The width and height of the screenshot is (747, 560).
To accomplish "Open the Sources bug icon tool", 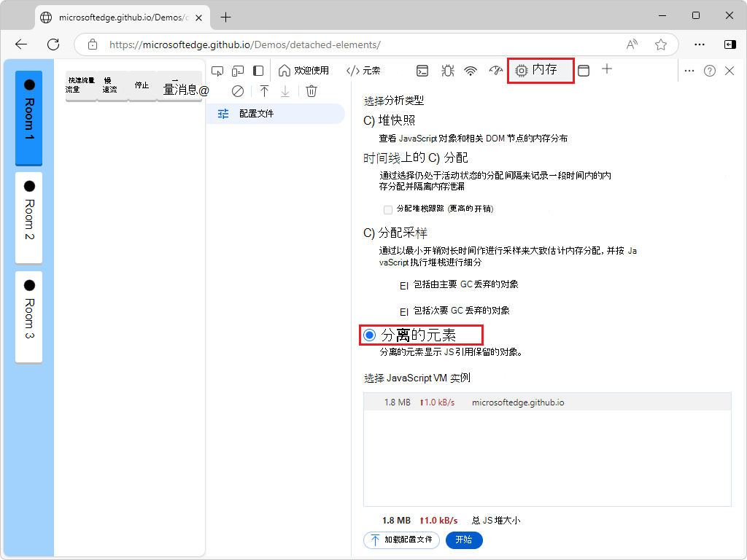I will [447, 71].
